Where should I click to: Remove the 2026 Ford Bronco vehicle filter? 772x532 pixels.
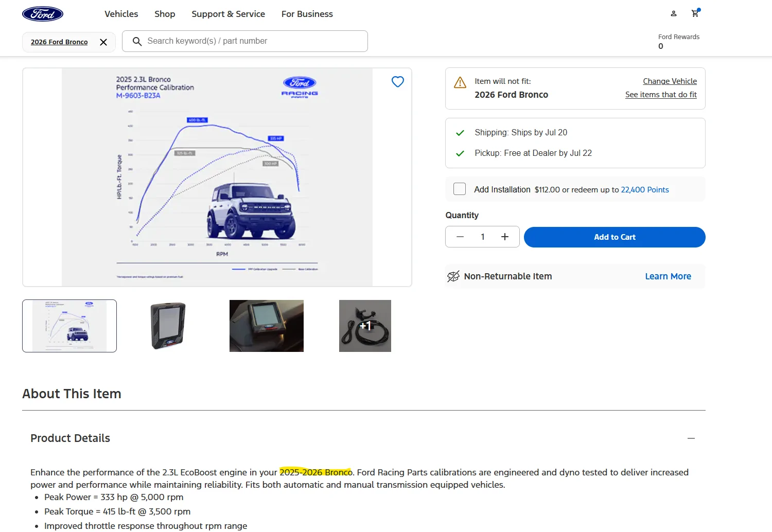pos(103,42)
